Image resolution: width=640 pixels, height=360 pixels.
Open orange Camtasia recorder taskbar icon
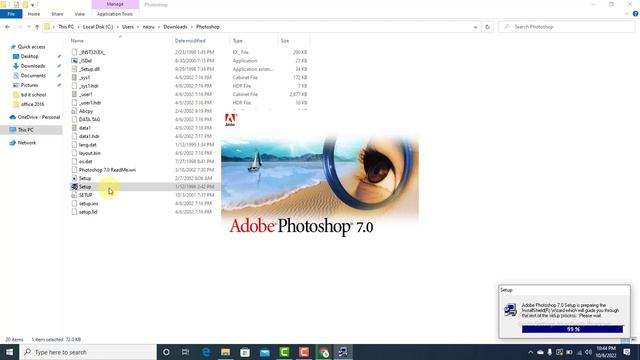tap(304, 352)
